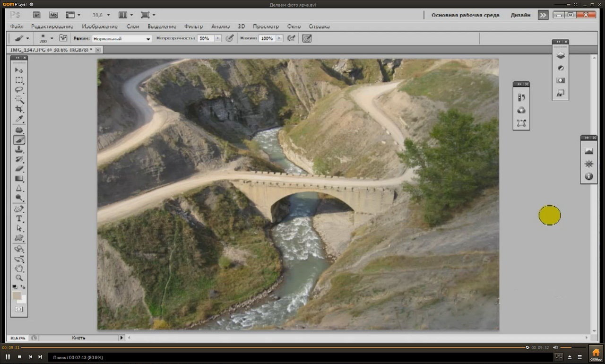Open the Изображение menu
605x364 pixels.
tap(99, 26)
